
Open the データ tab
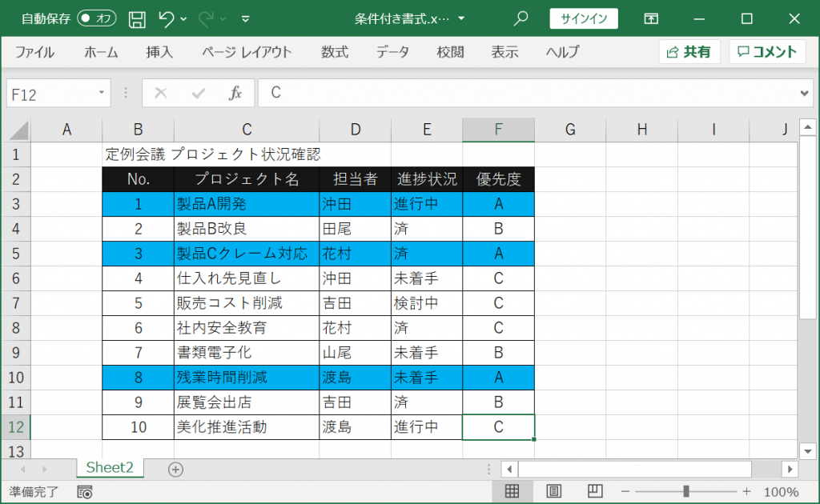pyautogui.click(x=392, y=52)
